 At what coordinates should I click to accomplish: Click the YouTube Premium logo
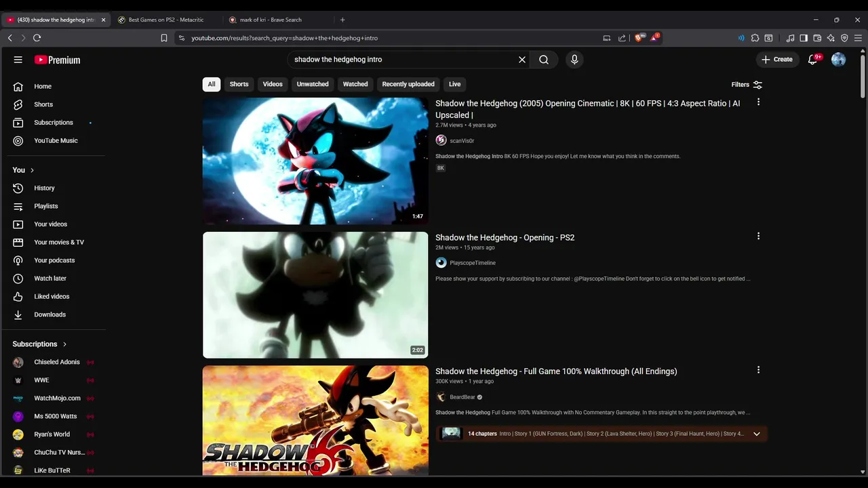(x=58, y=60)
